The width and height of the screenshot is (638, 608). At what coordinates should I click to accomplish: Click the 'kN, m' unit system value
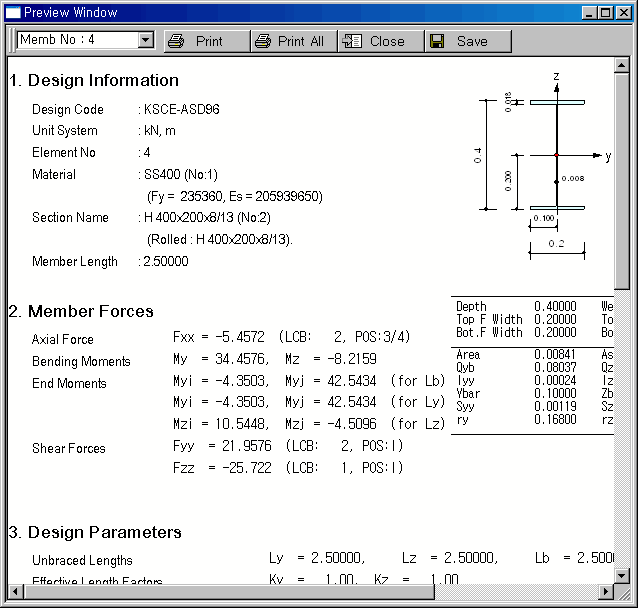click(x=160, y=131)
